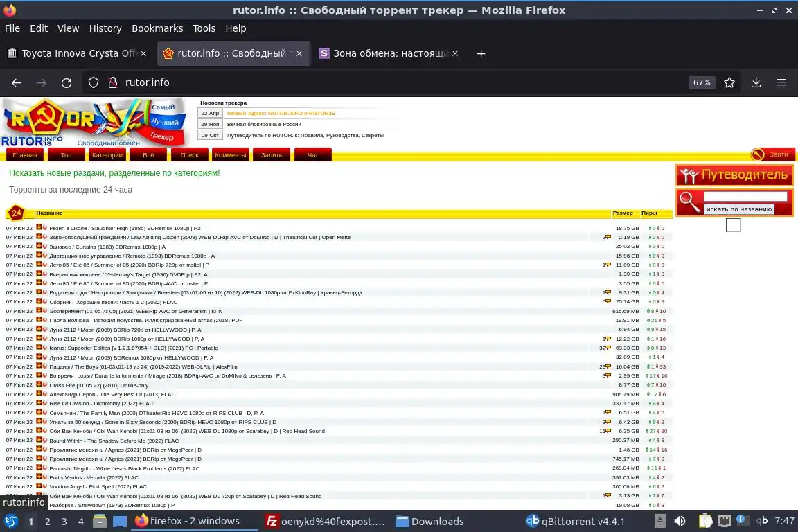Viewport: 798px width, 532px height.
Task: Click the искать по названию button
Action: [738, 209]
